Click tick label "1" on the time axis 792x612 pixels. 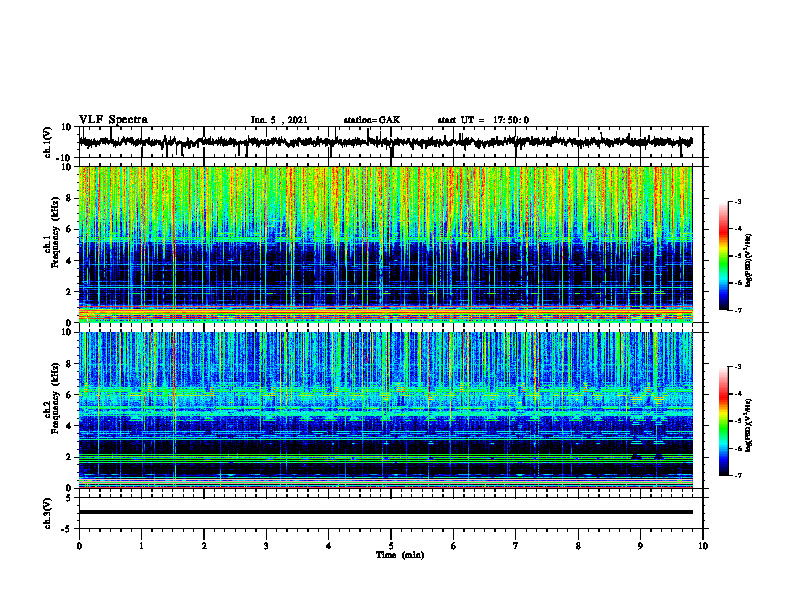pos(141,546)
